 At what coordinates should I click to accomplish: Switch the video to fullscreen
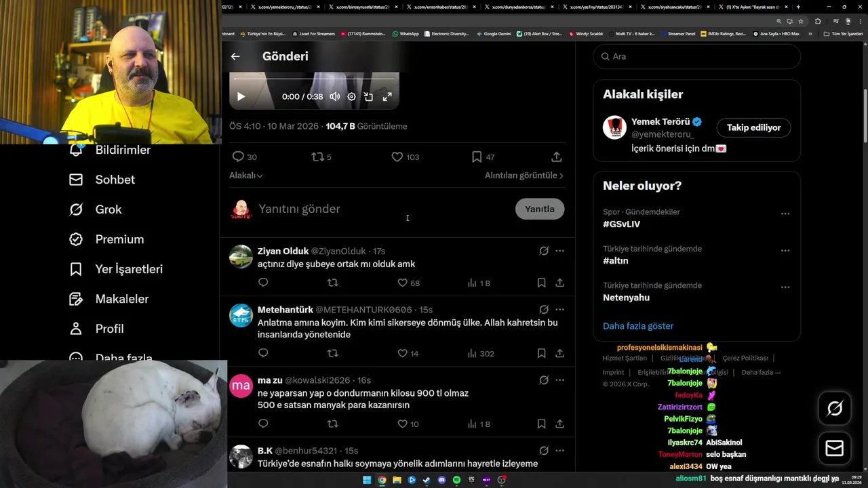coord(387,96)
